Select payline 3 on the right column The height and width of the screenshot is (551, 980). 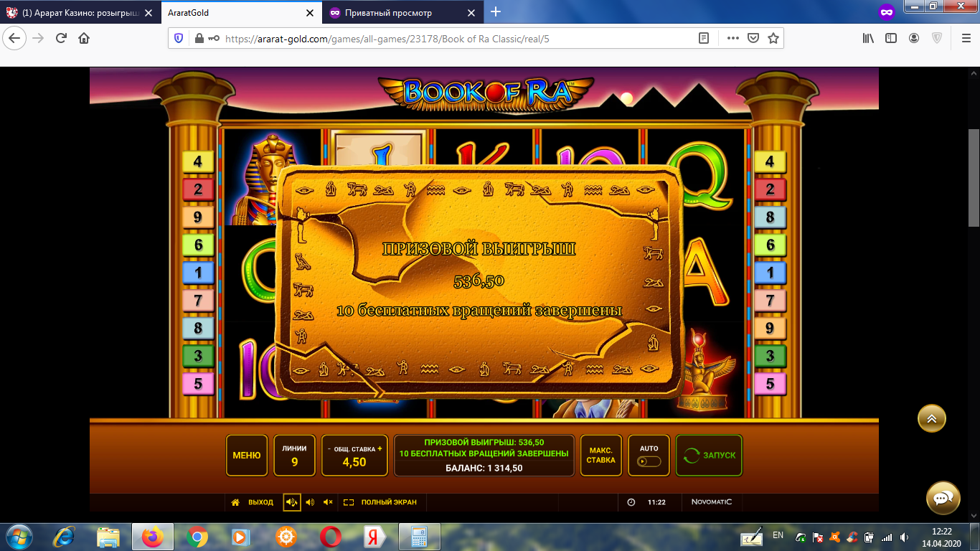click(x=770, y=356)
